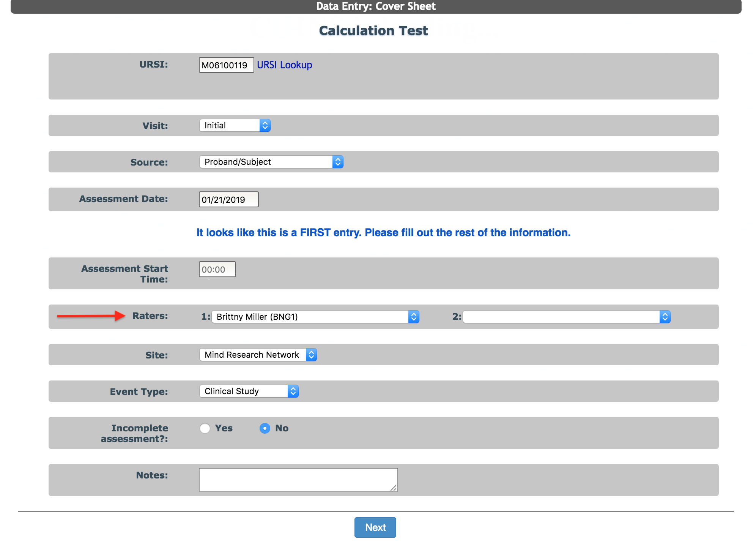This screenshot has width=756, height=543.
Task: Click the Assessment Date field
Action: click(x=228, y=199)
